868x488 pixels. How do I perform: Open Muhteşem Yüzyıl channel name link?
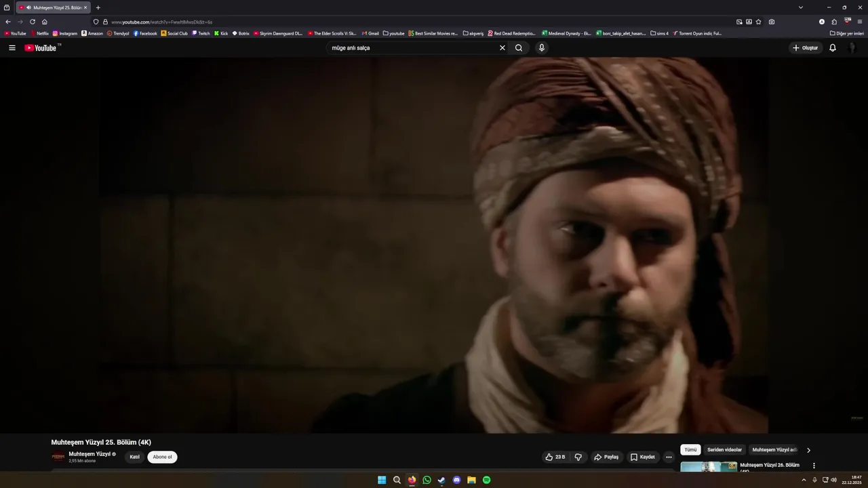[90, 454]
